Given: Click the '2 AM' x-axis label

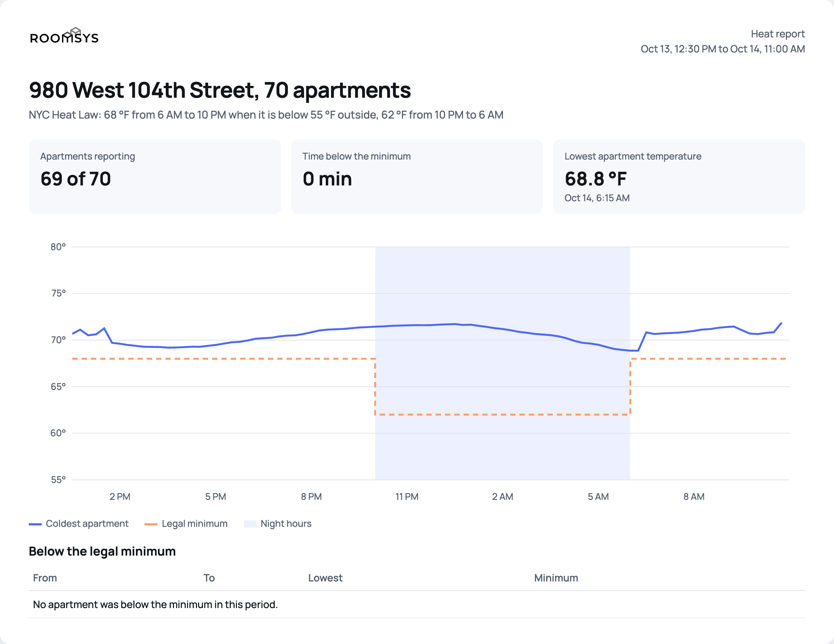Looking at the screenshot, I should pos(503,497).
